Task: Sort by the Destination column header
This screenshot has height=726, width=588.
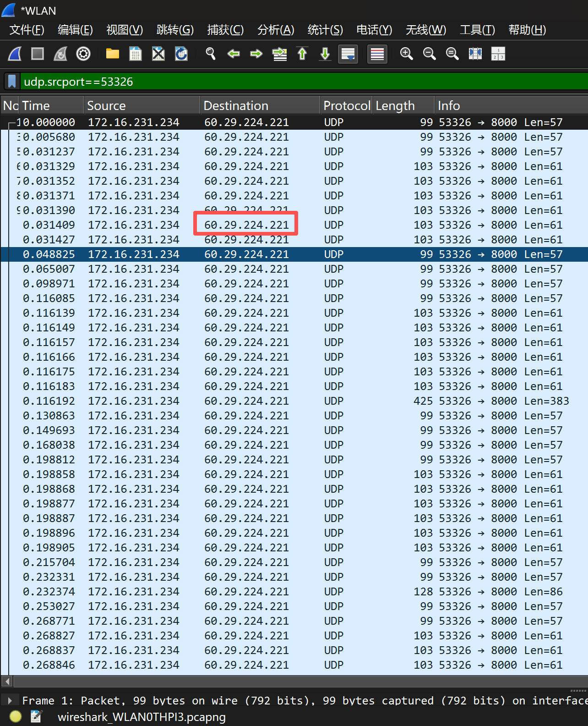Action: [260, 106]
